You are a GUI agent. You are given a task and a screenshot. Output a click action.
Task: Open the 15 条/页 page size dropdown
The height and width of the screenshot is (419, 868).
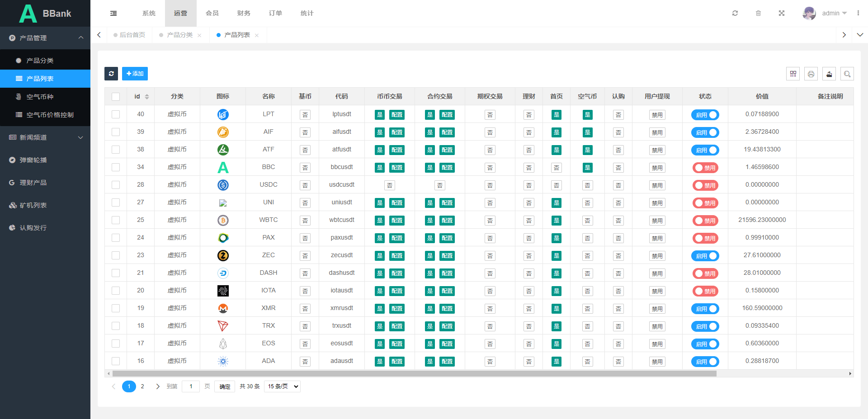pyautogui.click(x=283, y=386)
